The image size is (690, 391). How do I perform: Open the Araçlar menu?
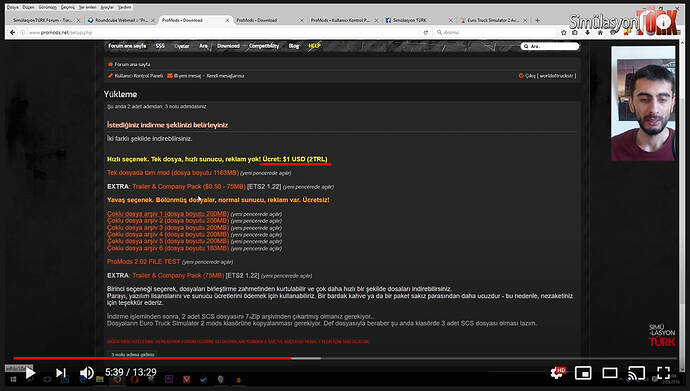(x=107, y=7)
